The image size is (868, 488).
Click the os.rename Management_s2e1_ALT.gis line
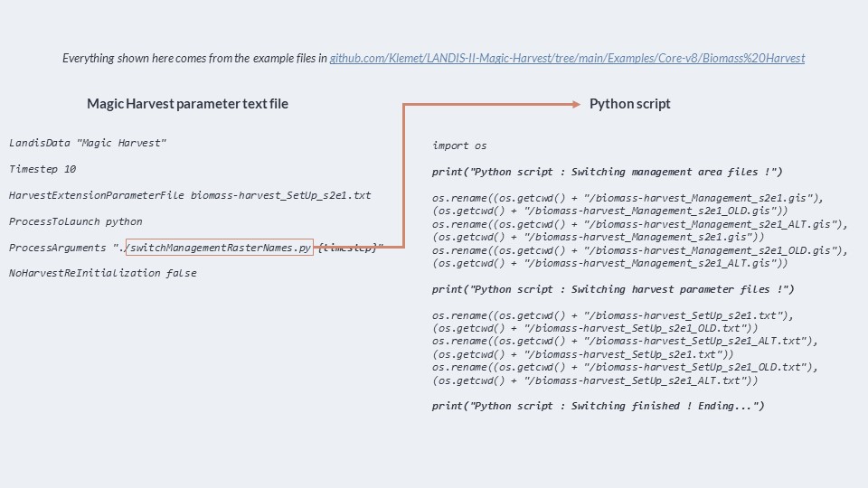coord(640,224)
